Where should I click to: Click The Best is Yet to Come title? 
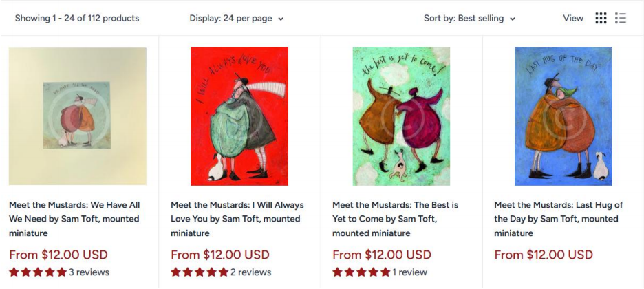(x=395, y=219)
